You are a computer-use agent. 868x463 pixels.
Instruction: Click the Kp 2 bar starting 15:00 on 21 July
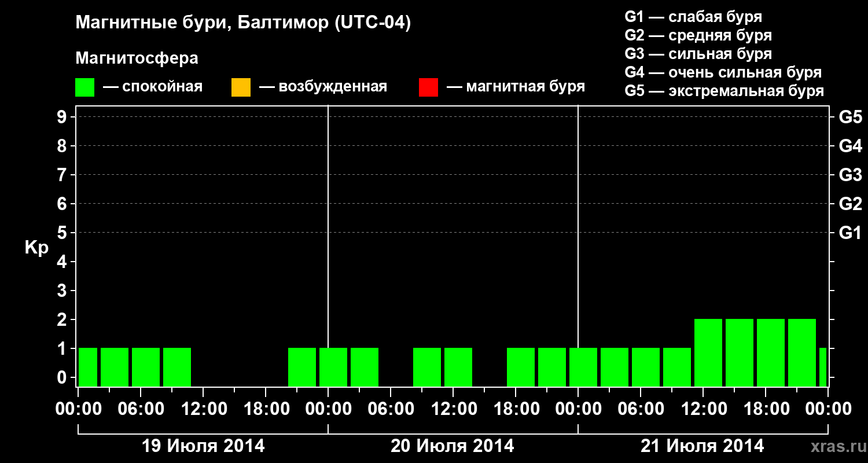pos(740,352)
